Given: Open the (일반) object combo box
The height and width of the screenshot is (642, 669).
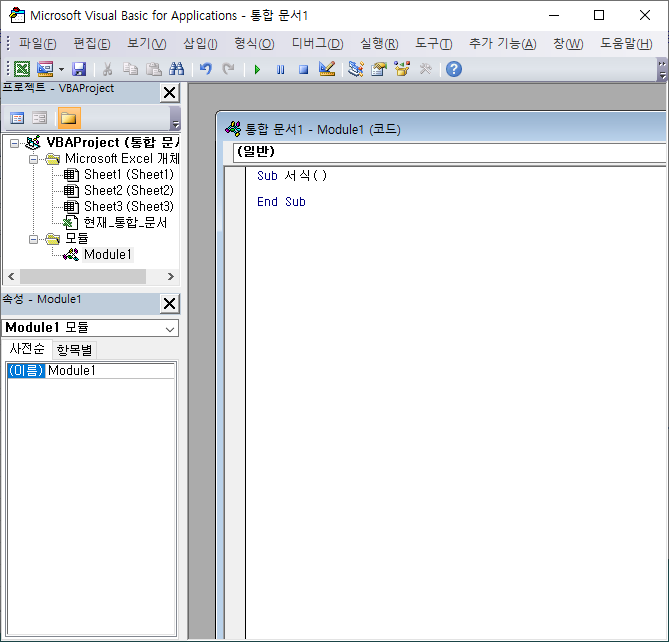Looking at the screenshot, I should [449, 152].
